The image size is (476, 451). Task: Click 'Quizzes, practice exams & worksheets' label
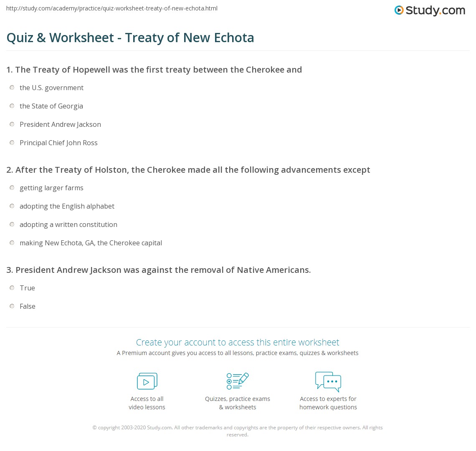tap(237, 403)
